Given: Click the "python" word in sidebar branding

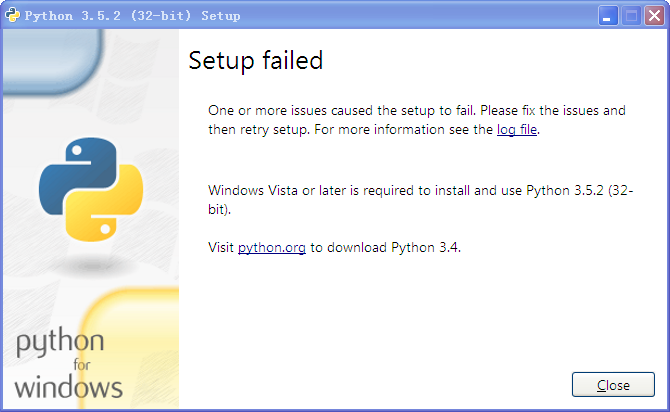Looking at the screenshot, I should pyautogui.click(x=59, y=345).
